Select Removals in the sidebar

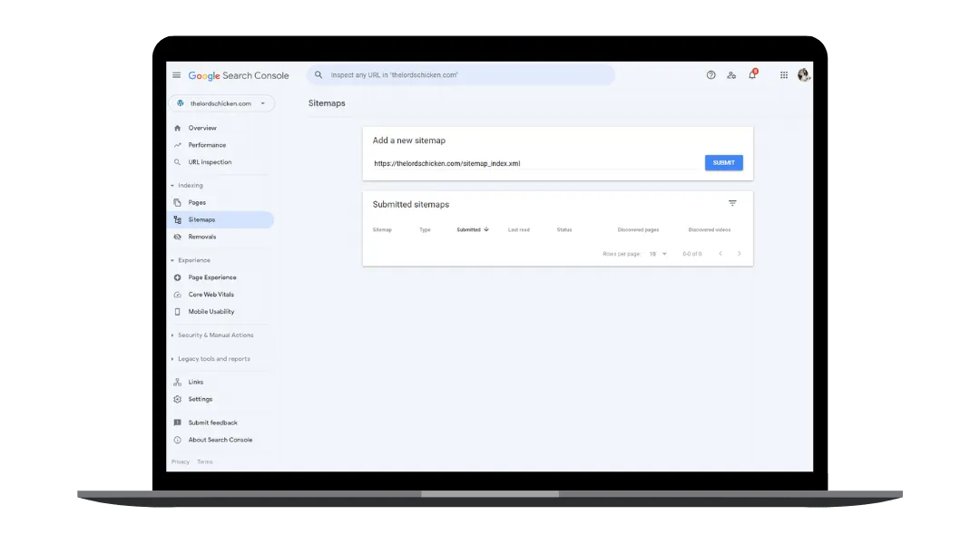(201, 237)
